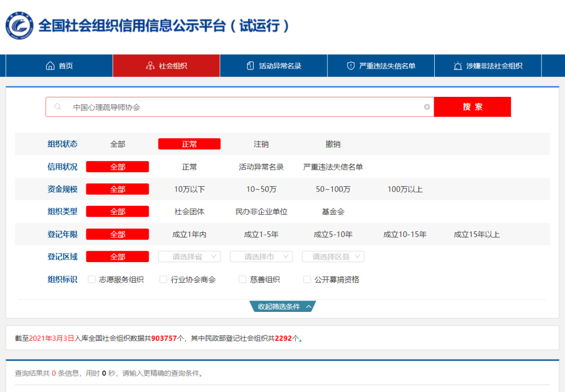Open the 请选择省 dropdown
Image resolution: width=565 pixels, height=392 pixels.
pyautogui.click(x=189, y=256)
